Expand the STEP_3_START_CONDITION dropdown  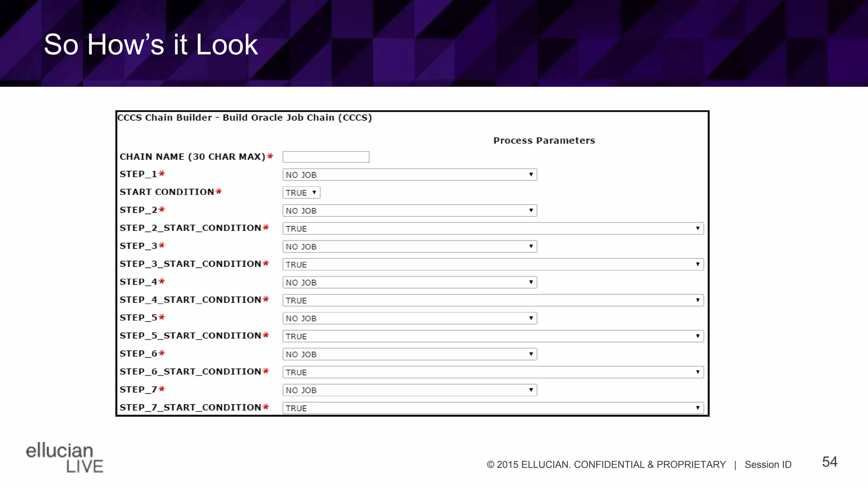tap(493, 264)
